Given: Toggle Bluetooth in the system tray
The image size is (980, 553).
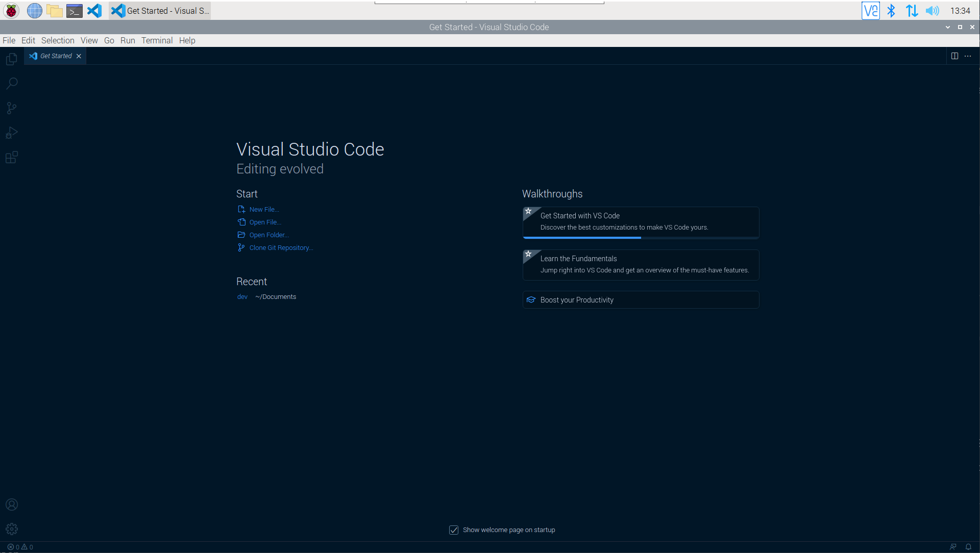Looking at the screenshot, I should [x=892, y=10].
